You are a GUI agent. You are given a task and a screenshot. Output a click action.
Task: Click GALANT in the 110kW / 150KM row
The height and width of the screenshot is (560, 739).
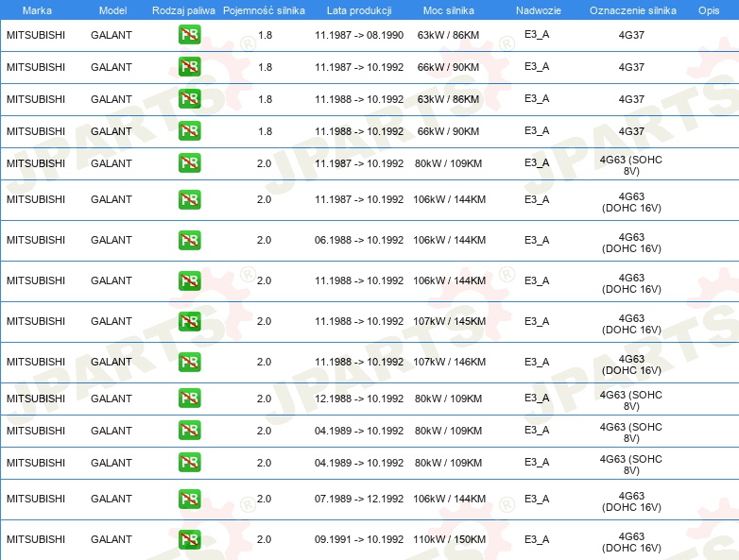click(x=112, y=539)
